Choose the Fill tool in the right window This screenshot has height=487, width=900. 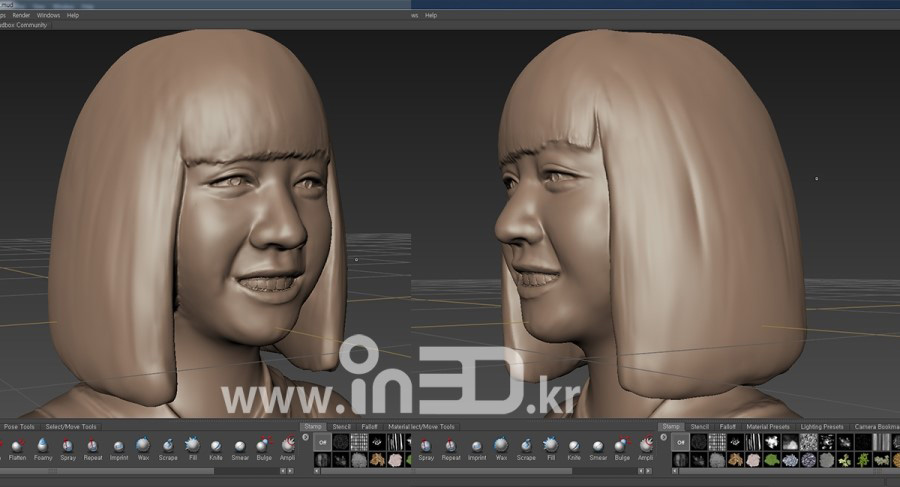click(550, 449)
